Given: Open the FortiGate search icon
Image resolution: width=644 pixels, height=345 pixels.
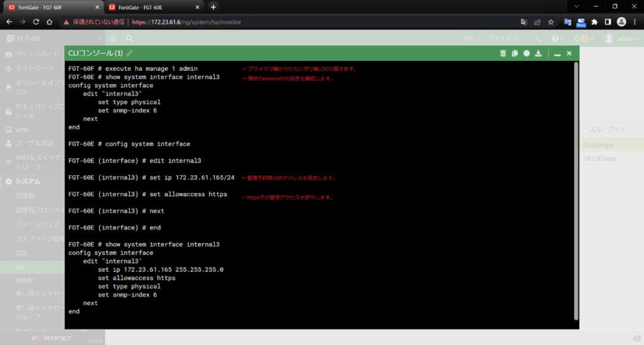Looking at the screenshot, I should coord(129,39).
